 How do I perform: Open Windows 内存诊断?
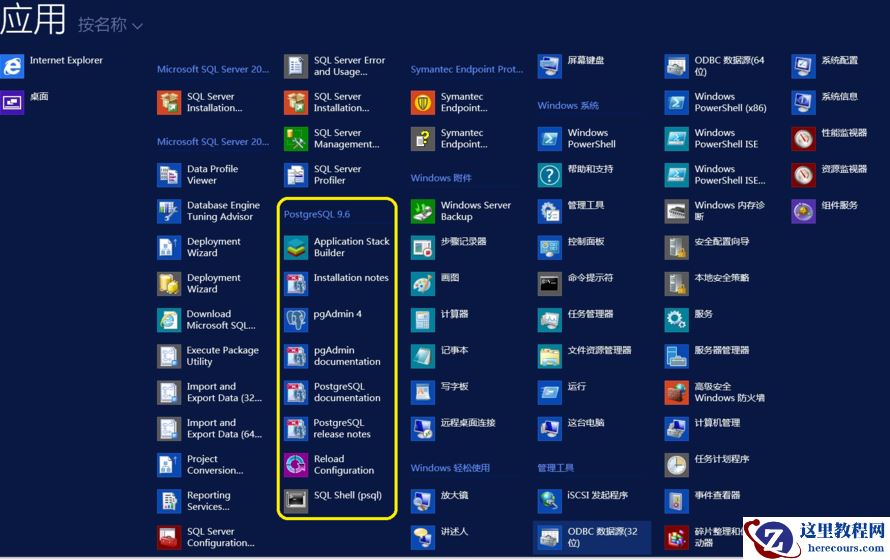point(715,212)
